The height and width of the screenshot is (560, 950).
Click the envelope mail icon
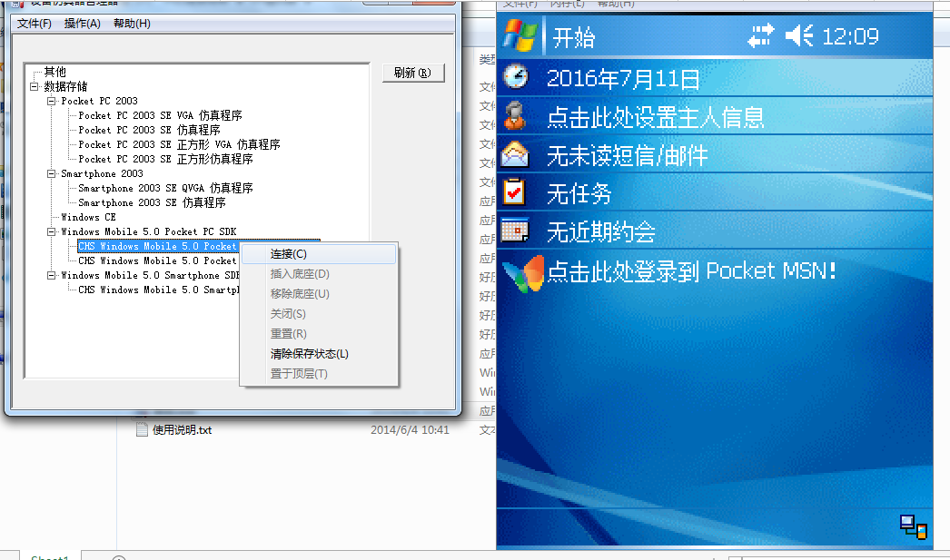515,153
